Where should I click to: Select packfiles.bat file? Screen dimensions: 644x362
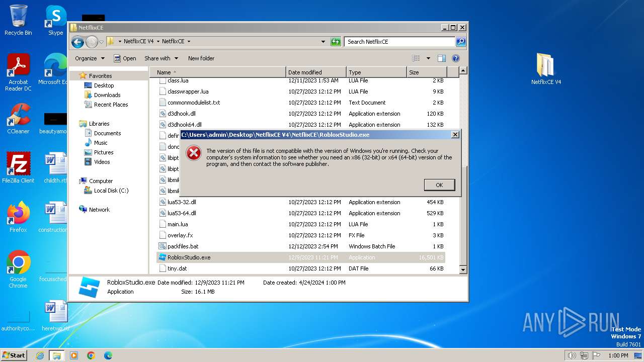coord(301,246)
